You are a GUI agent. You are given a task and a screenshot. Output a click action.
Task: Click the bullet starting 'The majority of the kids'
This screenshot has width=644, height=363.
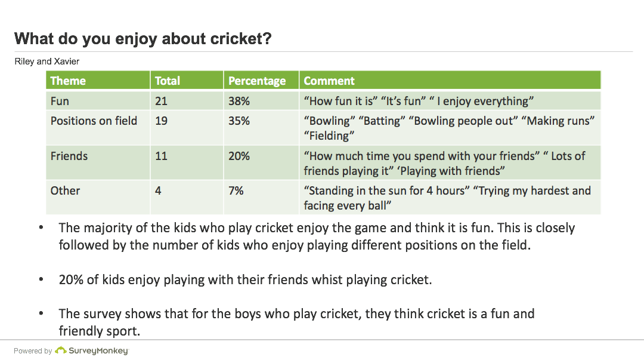tap(316, 236)
